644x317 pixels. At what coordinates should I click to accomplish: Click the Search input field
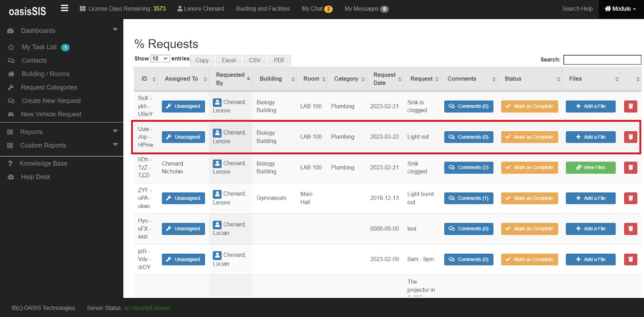point(602,60)
